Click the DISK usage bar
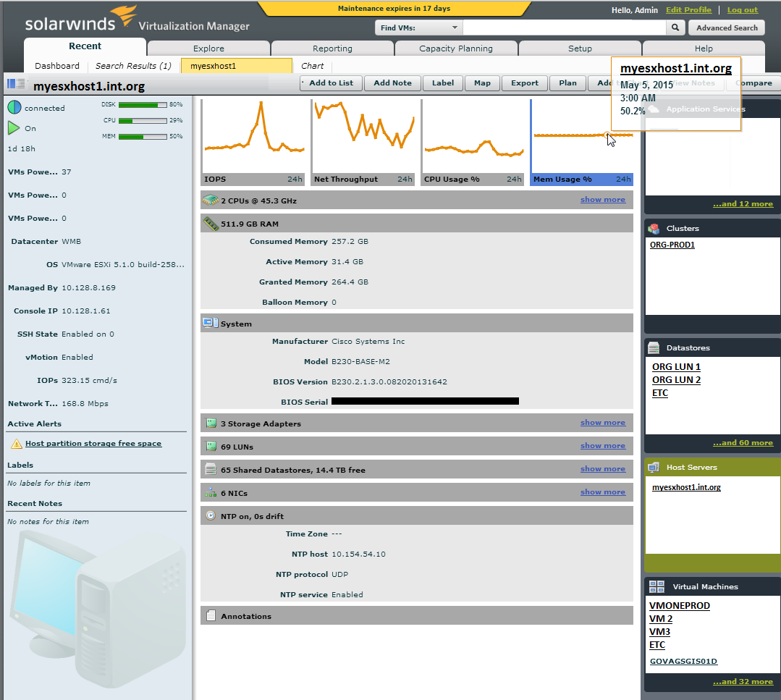This screenshot has height=700, width=781. pos(143,105)
